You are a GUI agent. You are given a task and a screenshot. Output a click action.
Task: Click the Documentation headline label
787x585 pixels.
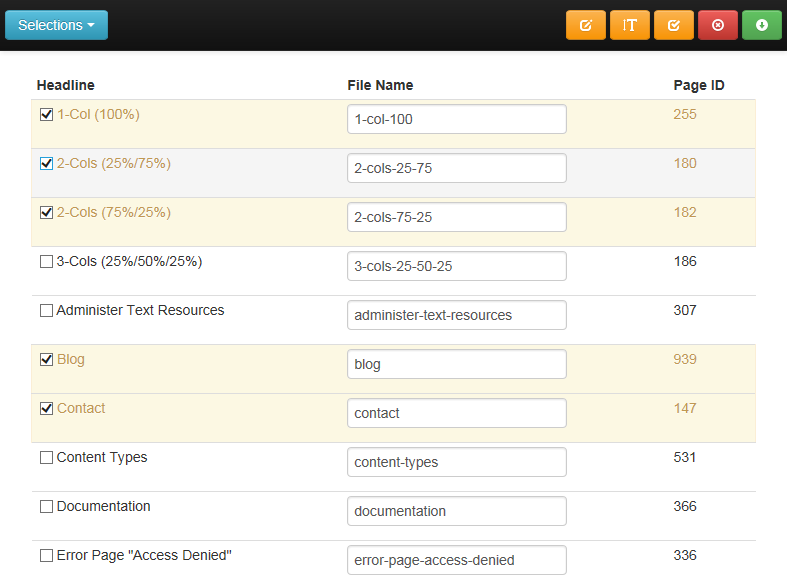click(103, 506)
